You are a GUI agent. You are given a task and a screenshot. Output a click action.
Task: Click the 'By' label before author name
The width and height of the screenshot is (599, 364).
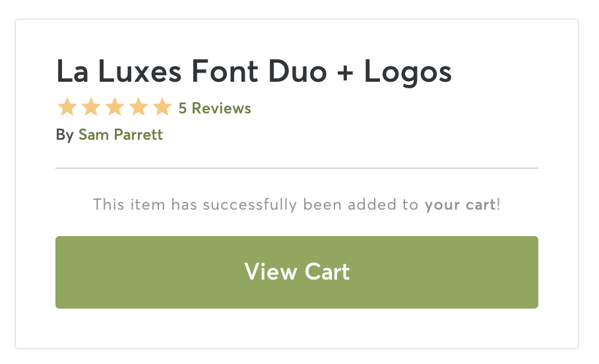pyautogui.click(x=65, y=135)
